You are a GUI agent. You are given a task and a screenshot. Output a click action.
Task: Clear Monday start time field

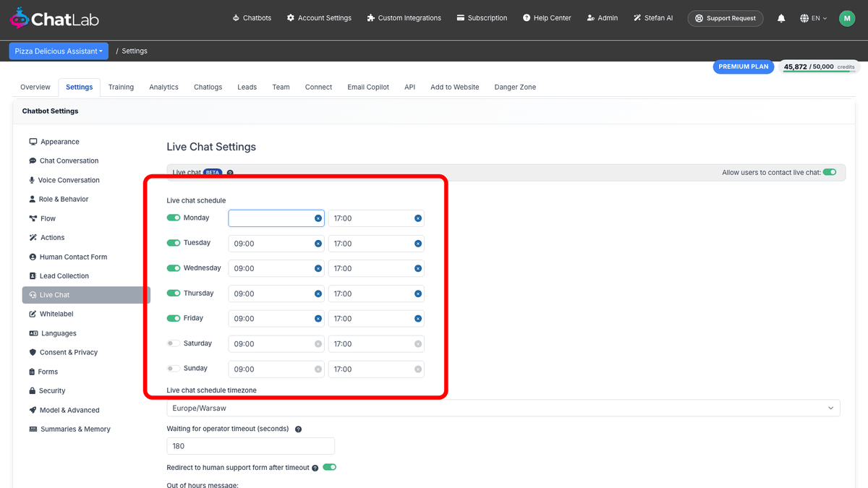[x=318, y=218]
